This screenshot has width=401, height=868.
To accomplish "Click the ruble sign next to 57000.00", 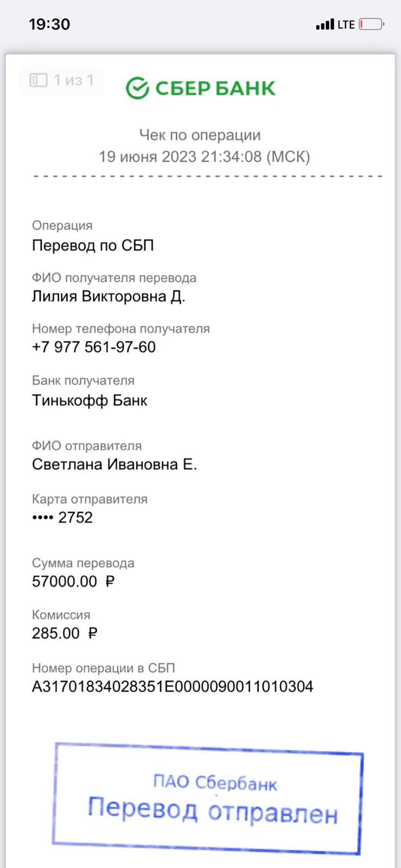I will tap(110, 582).
